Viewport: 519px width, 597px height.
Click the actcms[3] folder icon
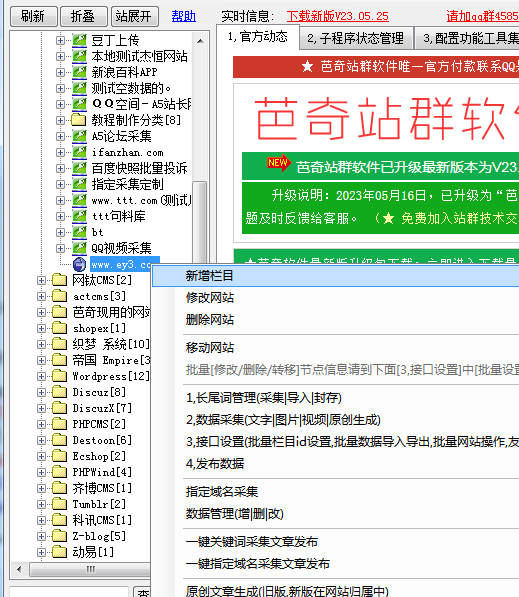pos(59,296)
